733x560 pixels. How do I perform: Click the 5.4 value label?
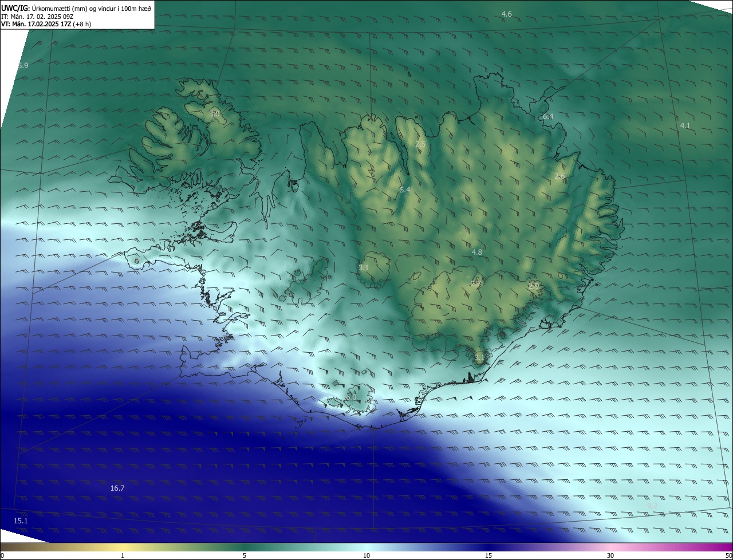(405, 190)
